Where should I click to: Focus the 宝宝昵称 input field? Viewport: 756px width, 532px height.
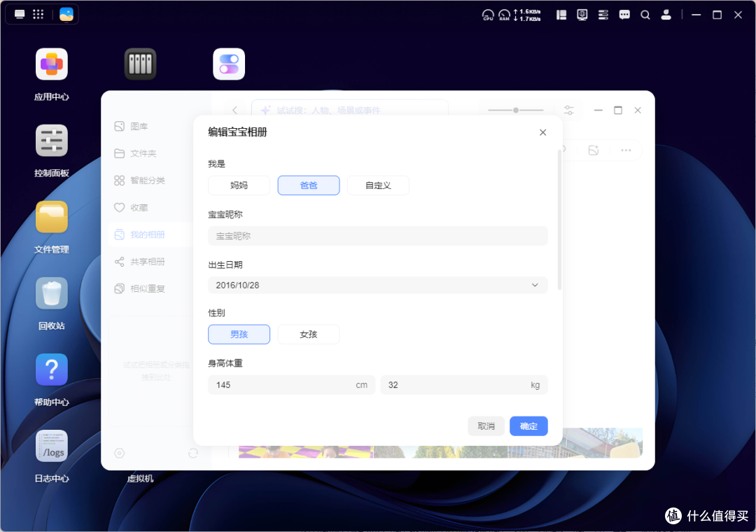378,236
